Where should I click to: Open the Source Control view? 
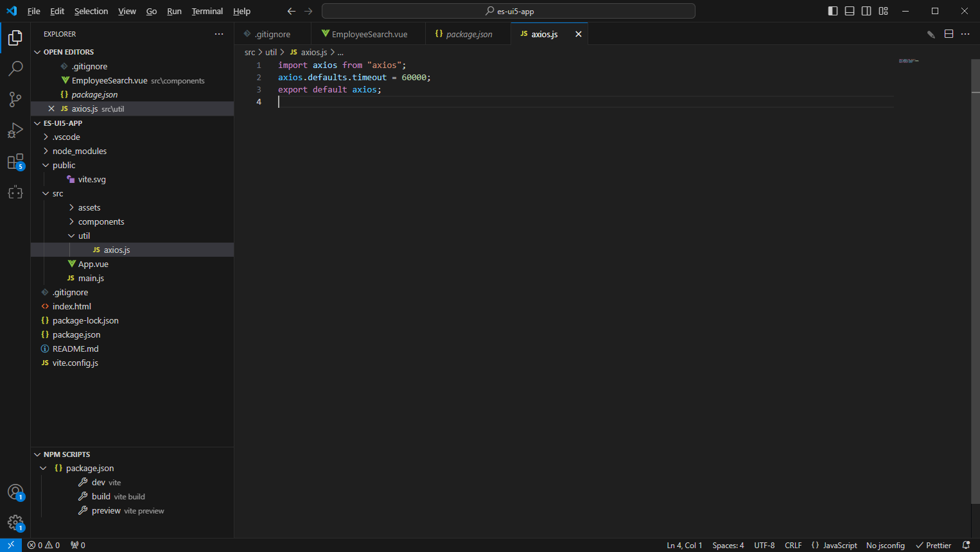[15, 99]
